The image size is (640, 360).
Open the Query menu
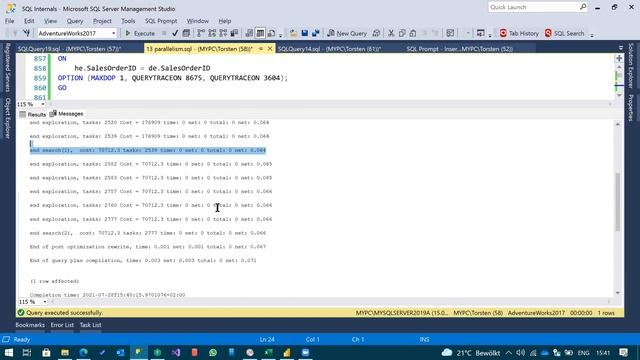pos(75,21)
